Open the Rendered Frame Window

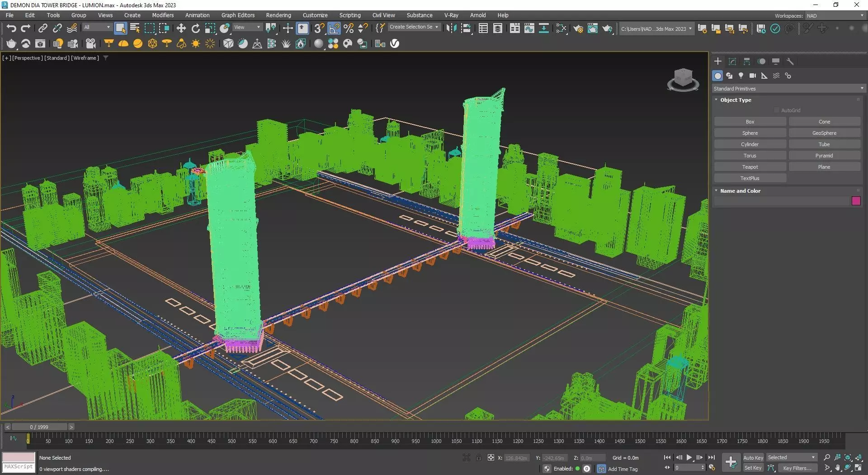click(592, 28)
